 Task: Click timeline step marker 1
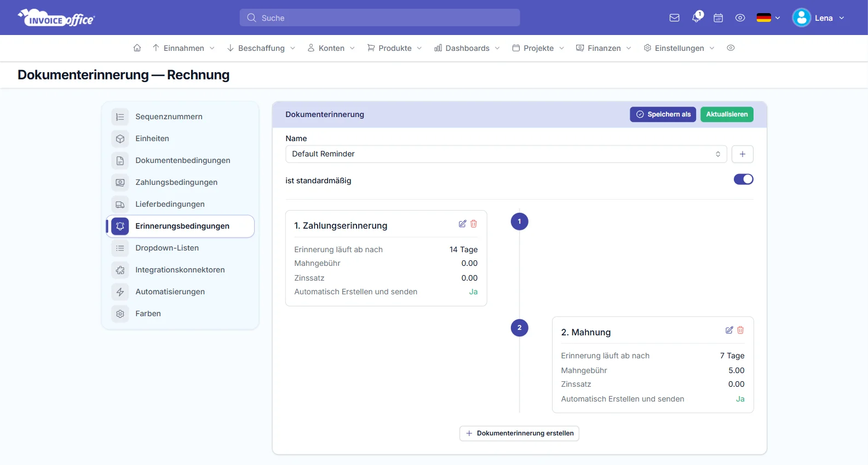click(x=519, y=222)
